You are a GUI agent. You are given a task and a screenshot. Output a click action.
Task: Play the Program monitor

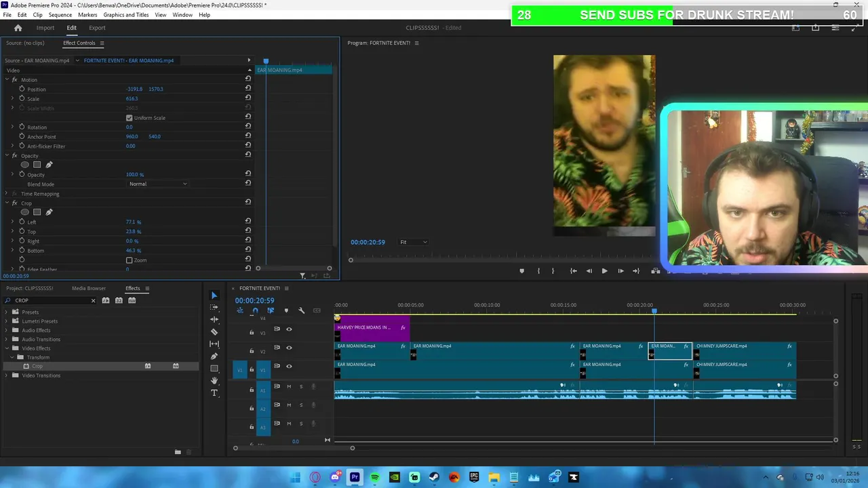[604, 271]
